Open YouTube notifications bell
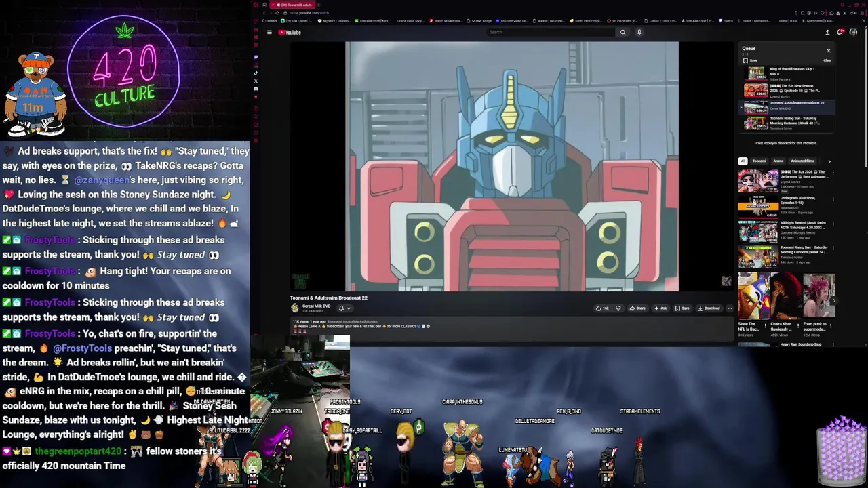This screenshot has width=868, height=488. point(841,32)
